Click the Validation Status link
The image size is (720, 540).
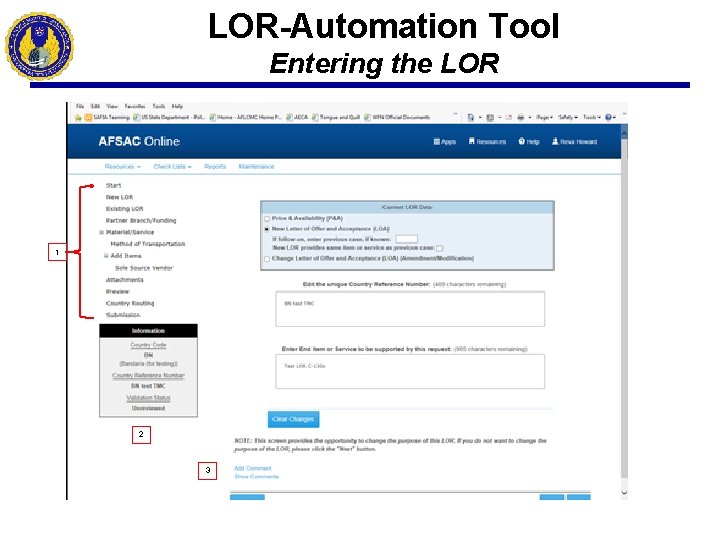(x=148, y=398)
